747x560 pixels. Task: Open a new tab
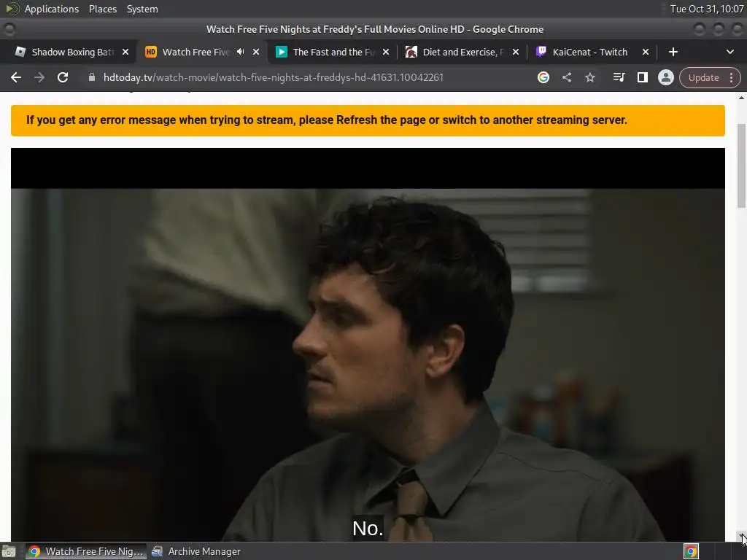pyautogui.click(x=673, y=52)
